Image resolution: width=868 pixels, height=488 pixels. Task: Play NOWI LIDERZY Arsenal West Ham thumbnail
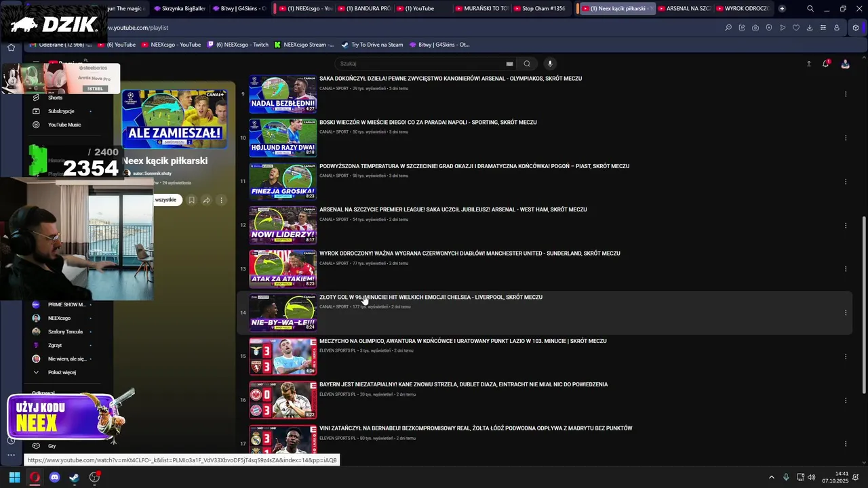click(x=283, y=225)
